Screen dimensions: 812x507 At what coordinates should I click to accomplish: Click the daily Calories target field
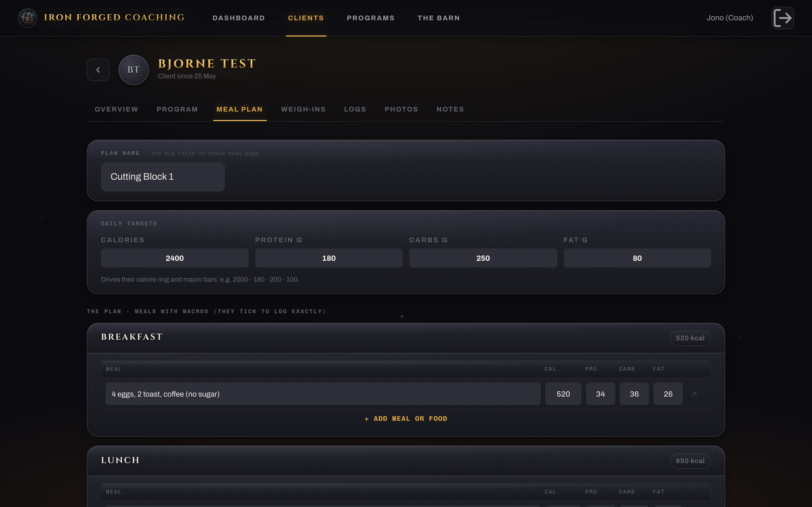point(175,258)
